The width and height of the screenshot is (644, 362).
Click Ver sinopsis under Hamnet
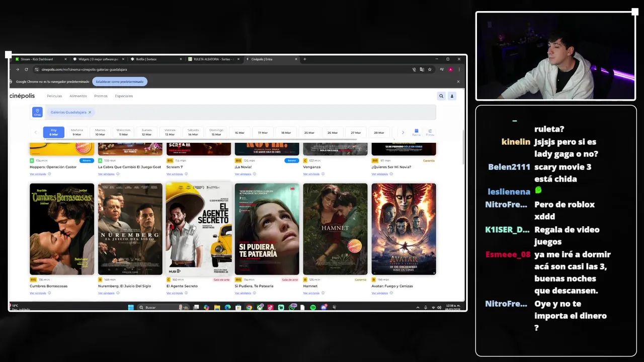coord(311,293)
